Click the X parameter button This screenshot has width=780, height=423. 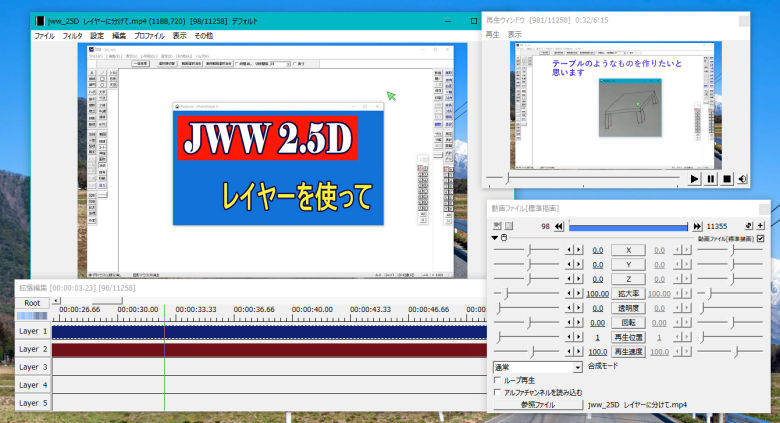coord(628,250)
